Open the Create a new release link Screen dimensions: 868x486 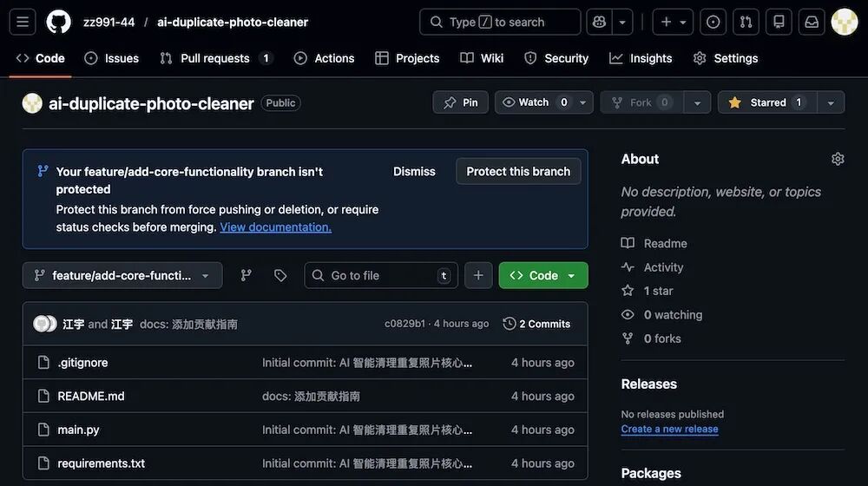669,429
